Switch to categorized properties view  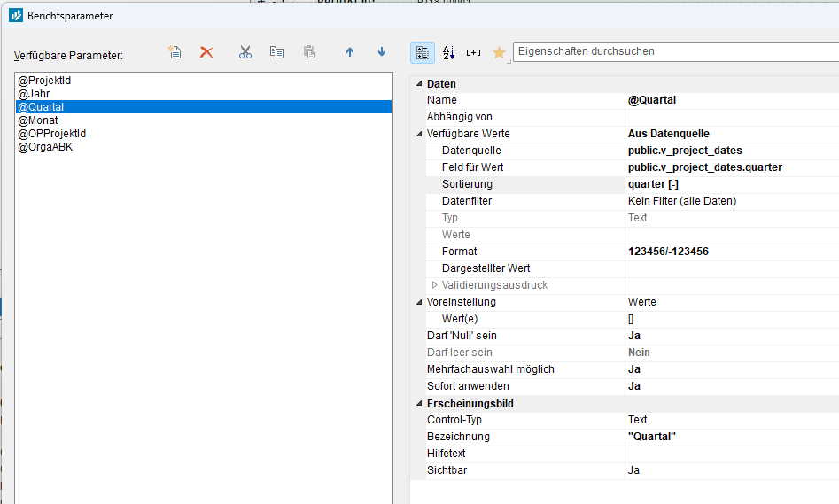coord(423,52)
